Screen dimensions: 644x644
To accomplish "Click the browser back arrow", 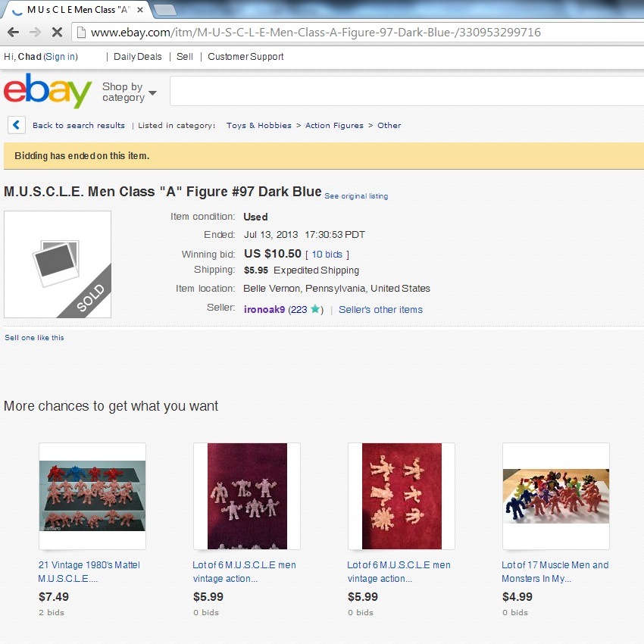I will (13, 32).
